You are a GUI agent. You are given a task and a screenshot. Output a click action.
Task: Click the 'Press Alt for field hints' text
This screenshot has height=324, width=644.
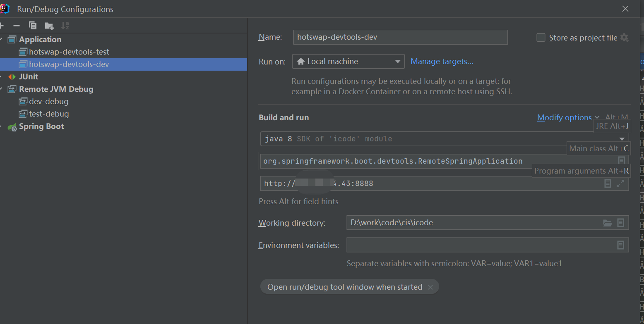tap(298, 202)
